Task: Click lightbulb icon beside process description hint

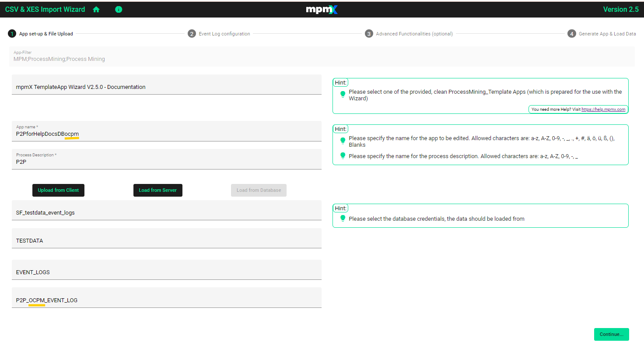Action: pyautogui.click(x=343, y=155)
